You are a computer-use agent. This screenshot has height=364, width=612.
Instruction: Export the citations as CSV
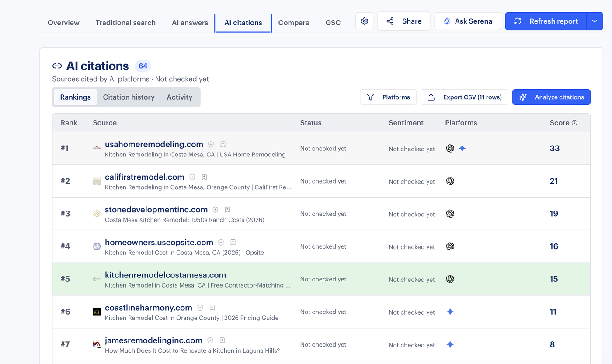point(464,97)
